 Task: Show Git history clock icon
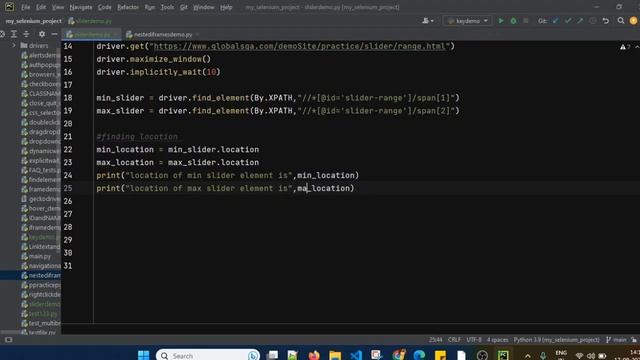tap(593, 21)
